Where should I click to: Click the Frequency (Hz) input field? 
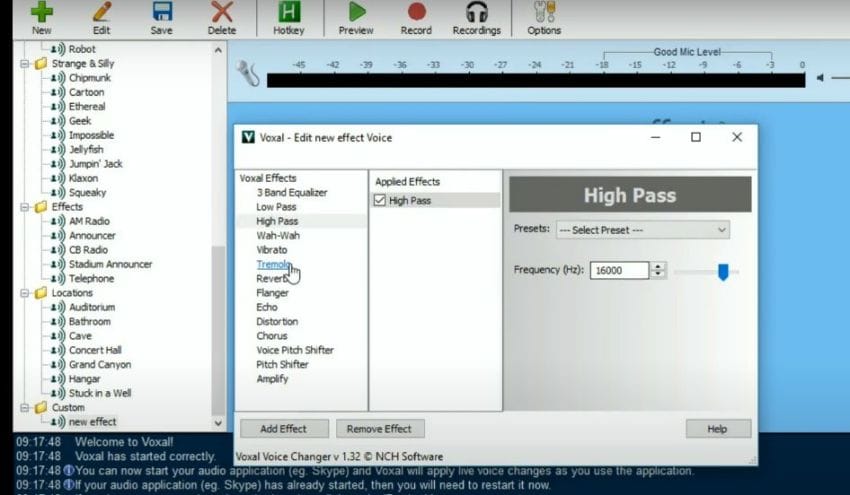click(619, 270)
